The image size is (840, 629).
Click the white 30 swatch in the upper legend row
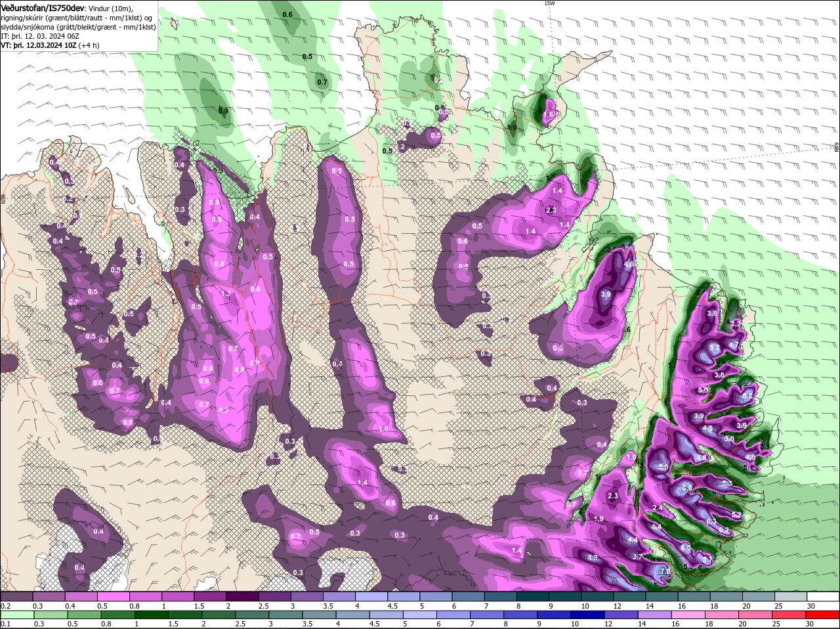tap(822, 596)
